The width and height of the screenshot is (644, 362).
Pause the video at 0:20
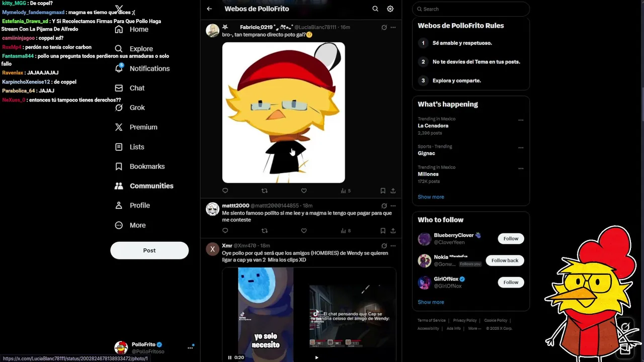[230, 357]
